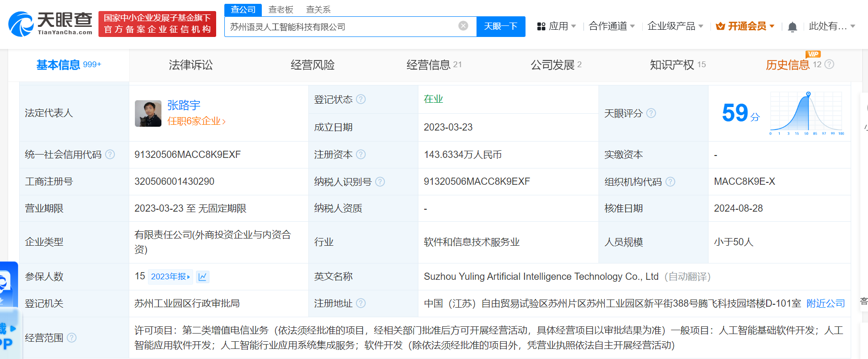868x359 pixels.
Task: Select the 查关系 search tab
Action: tap(318, 10)
